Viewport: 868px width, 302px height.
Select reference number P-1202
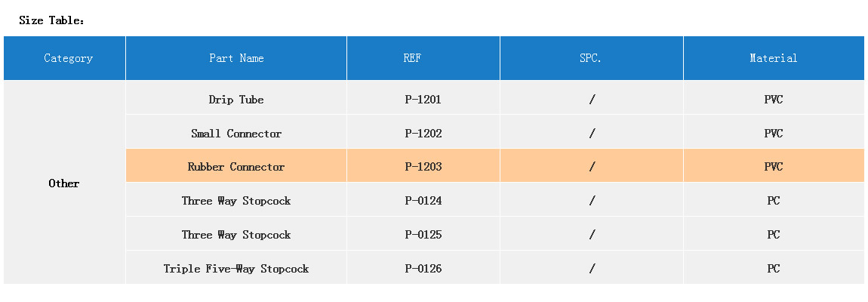(423, 134)
